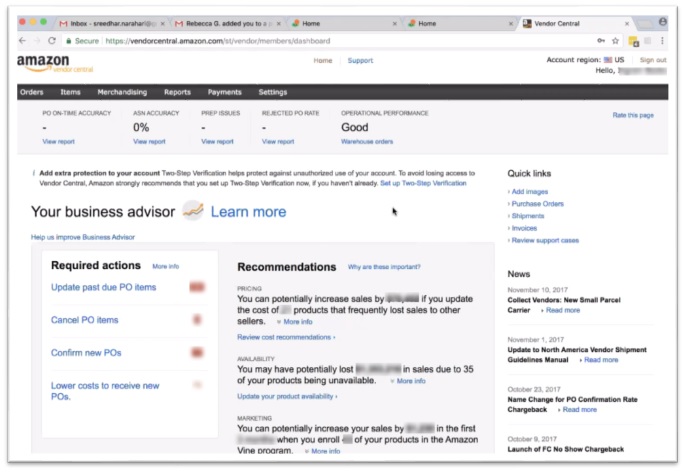Open More info beside Required actions

166,266
